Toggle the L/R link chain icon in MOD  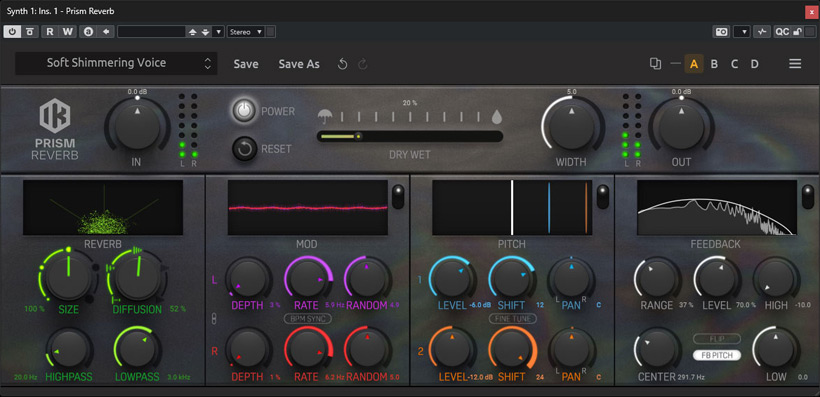[x=213, y=319]
